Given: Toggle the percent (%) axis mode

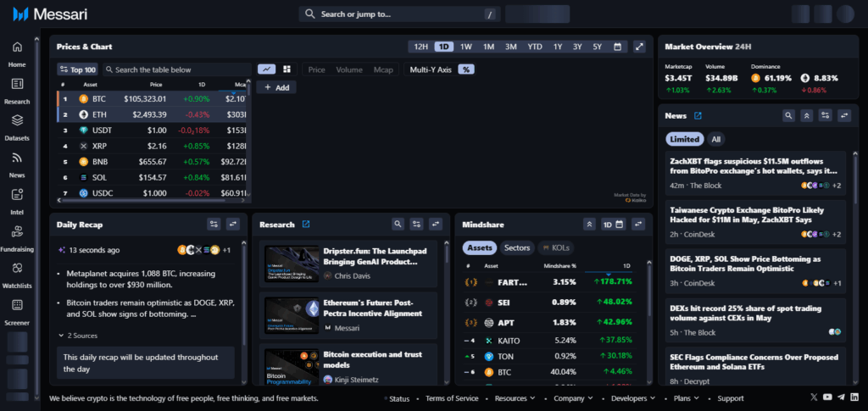Looking at the screenshot, I should (465, 69).
